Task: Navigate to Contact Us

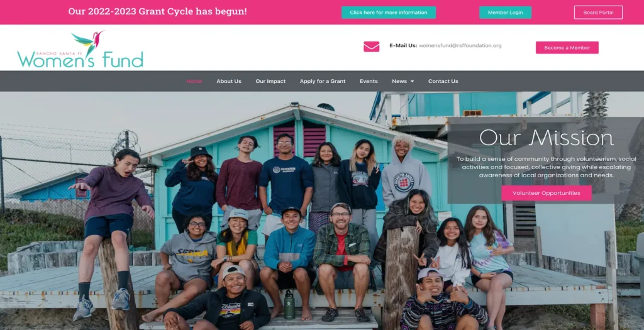Action: pyautogui.click(x=443, y=81)
